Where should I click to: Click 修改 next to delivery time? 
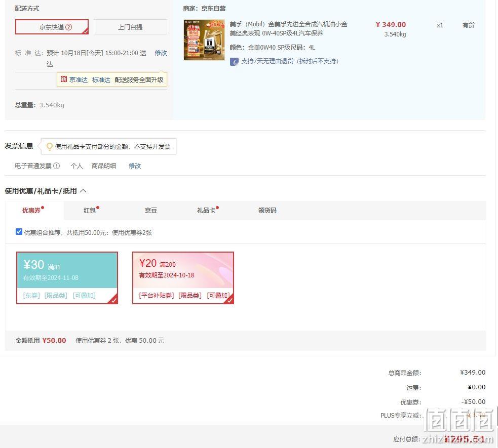[x=161, y=53]
